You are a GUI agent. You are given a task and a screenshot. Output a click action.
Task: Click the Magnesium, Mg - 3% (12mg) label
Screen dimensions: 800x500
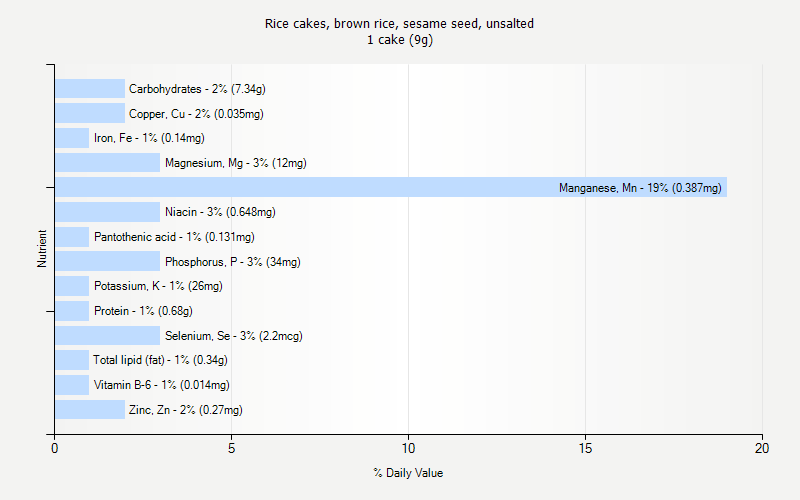tap(236, 163)
